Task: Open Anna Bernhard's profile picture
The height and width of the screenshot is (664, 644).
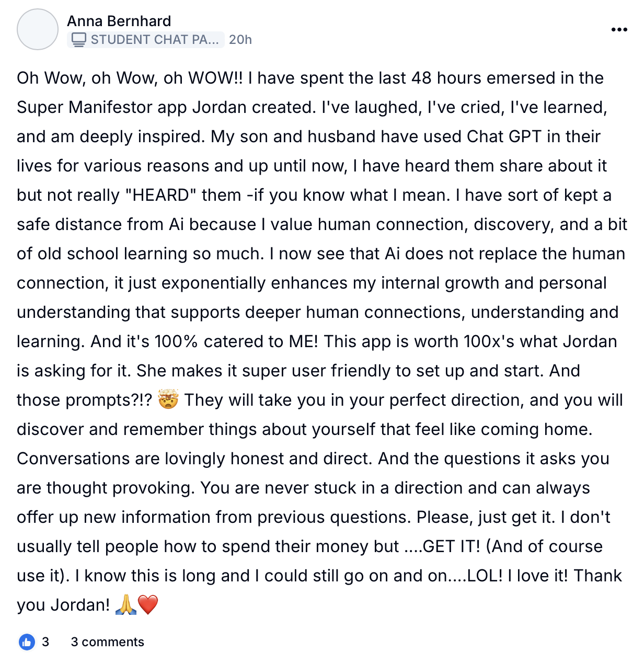Action: (x=38, y=29)
